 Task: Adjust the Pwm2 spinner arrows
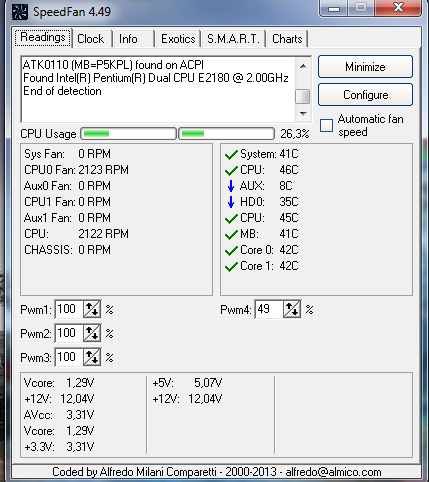[92, 333]
